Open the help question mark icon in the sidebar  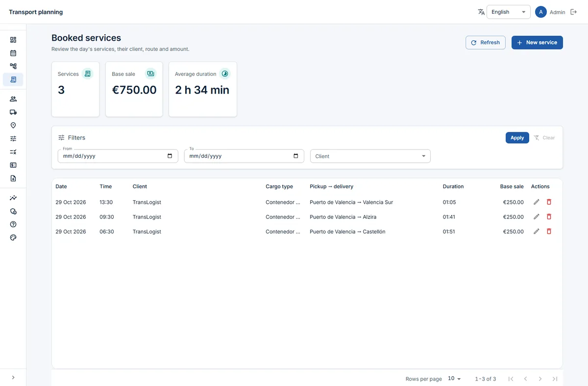(x=13, y=224)
